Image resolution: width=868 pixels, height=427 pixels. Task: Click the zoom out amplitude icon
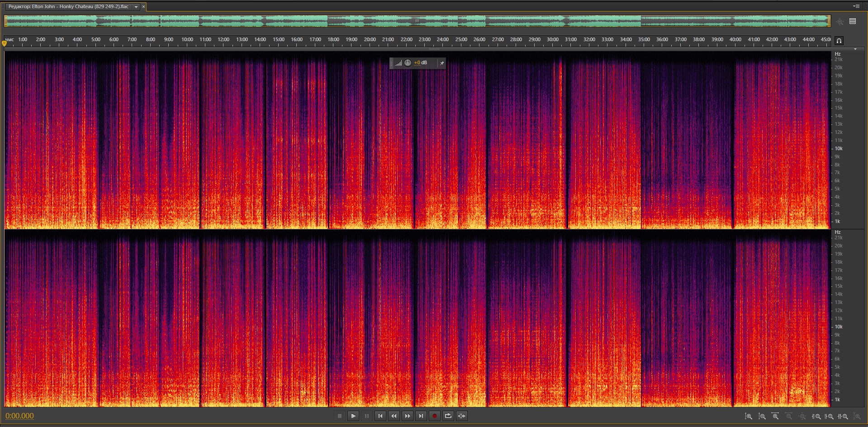pos(762,416)
